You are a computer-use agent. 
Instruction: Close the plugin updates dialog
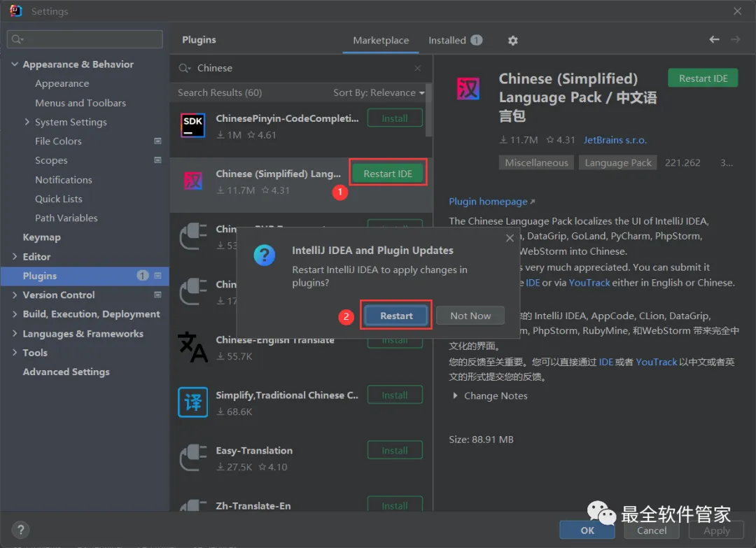coord(510,238)
